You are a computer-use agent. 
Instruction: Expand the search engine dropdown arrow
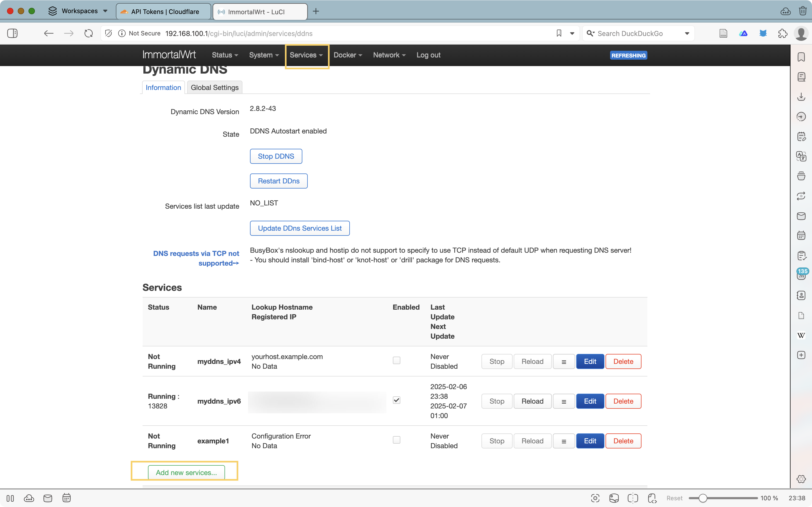(x=687, y=33)
